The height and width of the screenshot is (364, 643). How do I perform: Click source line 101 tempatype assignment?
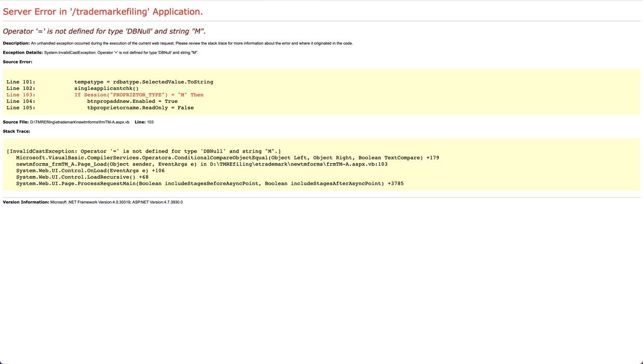coord(110,82)
